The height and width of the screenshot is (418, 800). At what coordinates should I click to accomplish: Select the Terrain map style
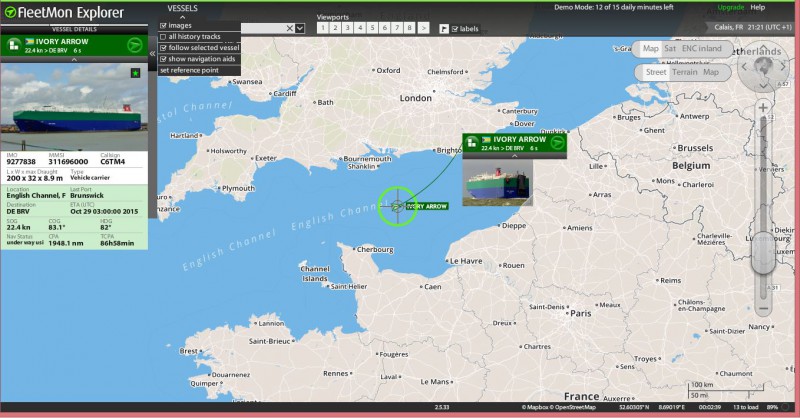pos(684,72)
